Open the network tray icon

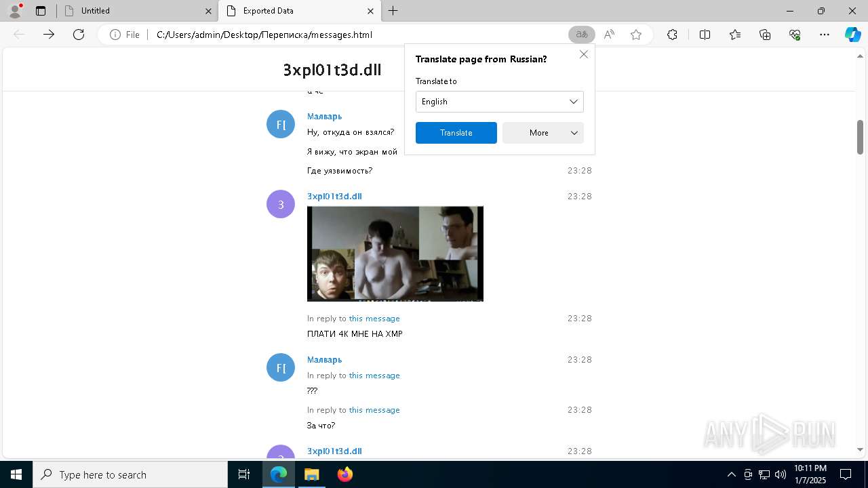[x=764, y=474]
